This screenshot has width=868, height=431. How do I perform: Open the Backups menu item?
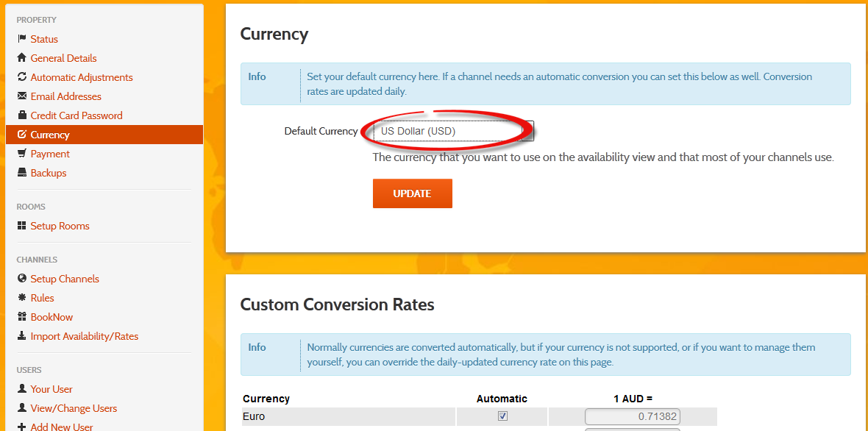pyautogui.click(x=49, y=173)
